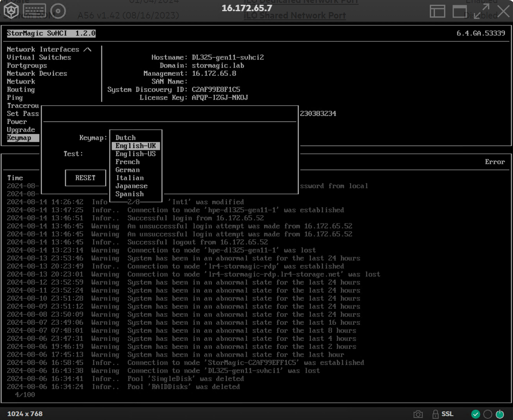Click the Pool 'SingleDisk' was deleted entry
The width and height of the screenshot is (513, 420).
185,379
